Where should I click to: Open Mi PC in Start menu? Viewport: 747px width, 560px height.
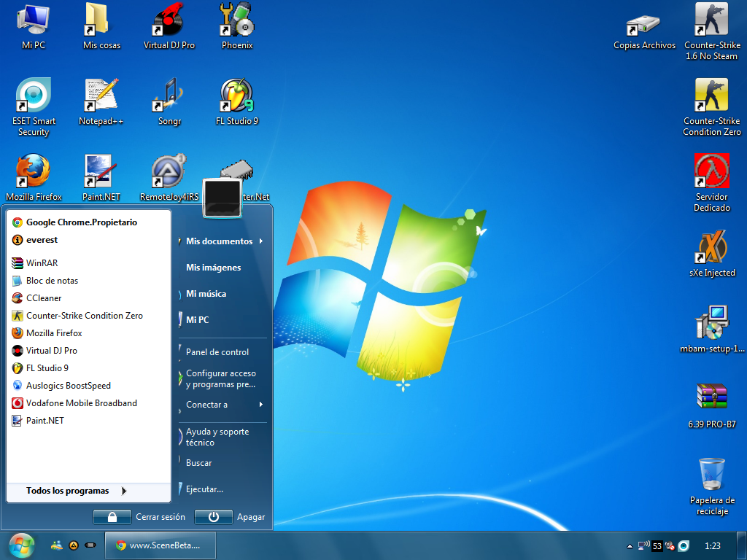point(222,320)
